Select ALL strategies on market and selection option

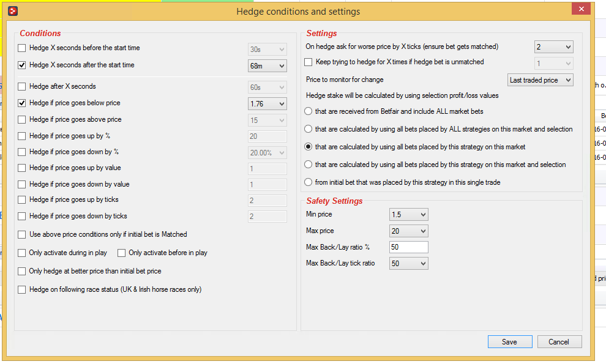(x=308, y=129)
